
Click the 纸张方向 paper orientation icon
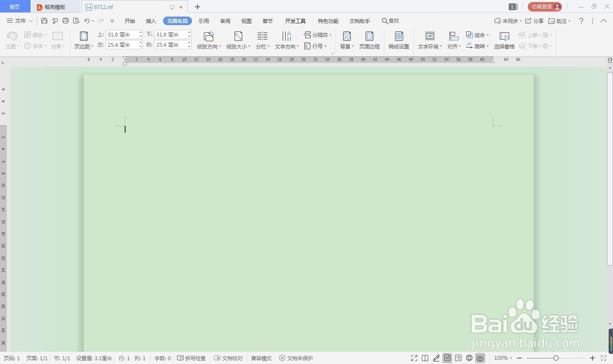point(209,37)
